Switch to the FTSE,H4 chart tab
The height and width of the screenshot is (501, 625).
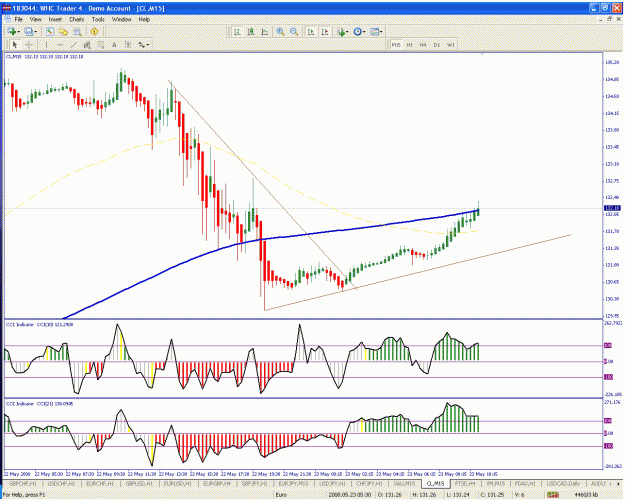click(x=465, y=483)
